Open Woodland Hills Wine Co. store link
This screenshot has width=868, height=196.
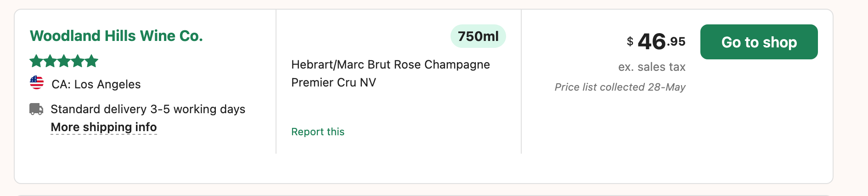point(116,36)
